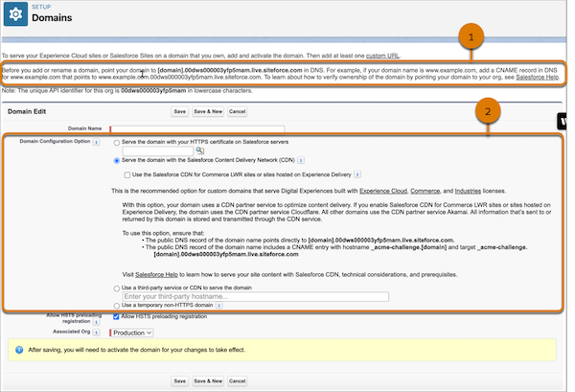Open info icon next to Domain Configuration Option
This screenshot has height=392, width=575.
point(96,142)
